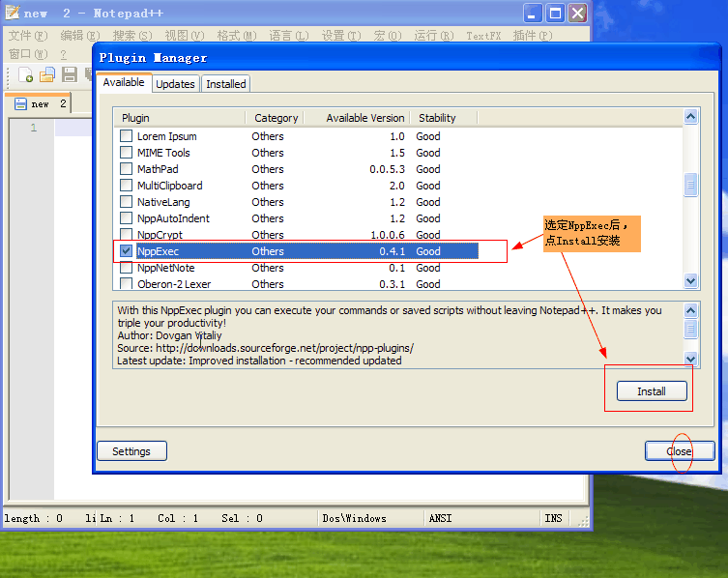
Task: Click the plugin list scrollbar thumb
Action: point(691,185)
